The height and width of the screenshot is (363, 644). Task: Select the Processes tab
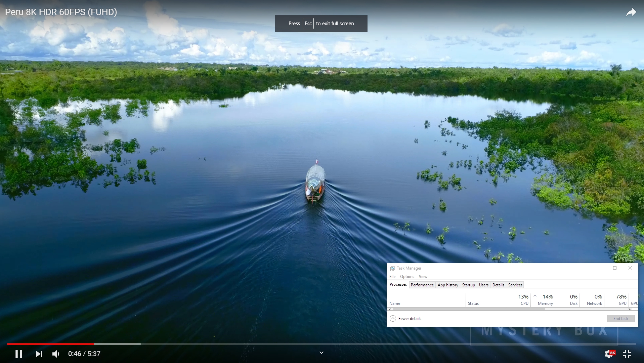coord(398,284)
